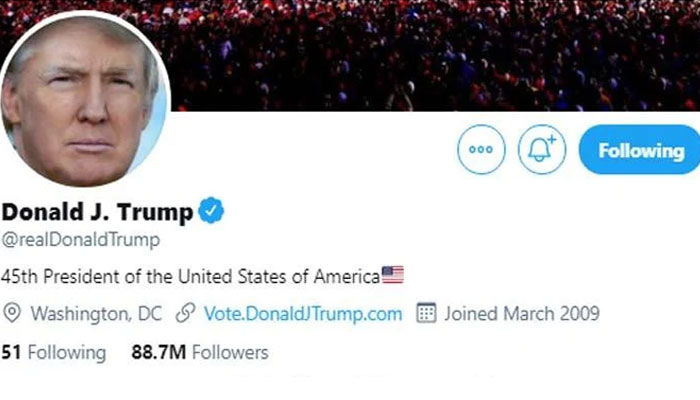Open the 51 Following list
The height and width of the screenshot is (400, 700).
pos(54,353)
